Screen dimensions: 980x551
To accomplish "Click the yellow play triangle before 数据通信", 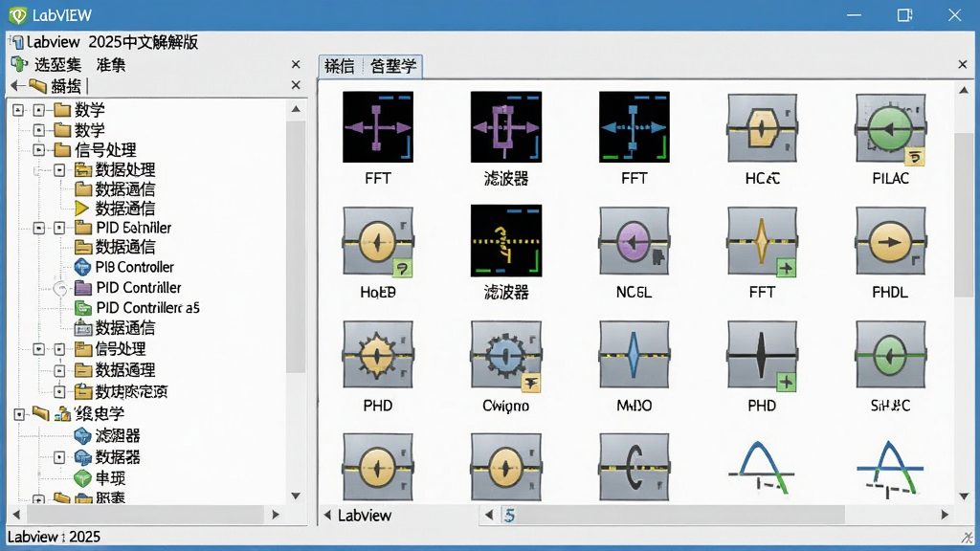I will 82,208.
